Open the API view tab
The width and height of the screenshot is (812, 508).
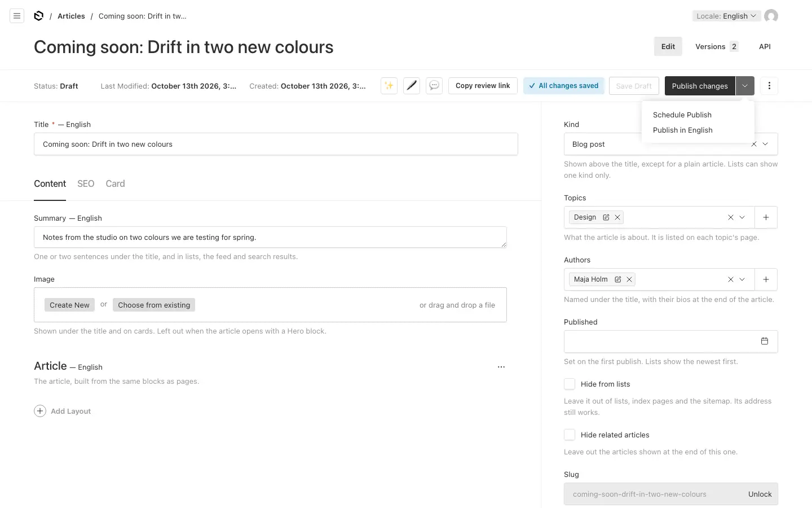[765, 46]
